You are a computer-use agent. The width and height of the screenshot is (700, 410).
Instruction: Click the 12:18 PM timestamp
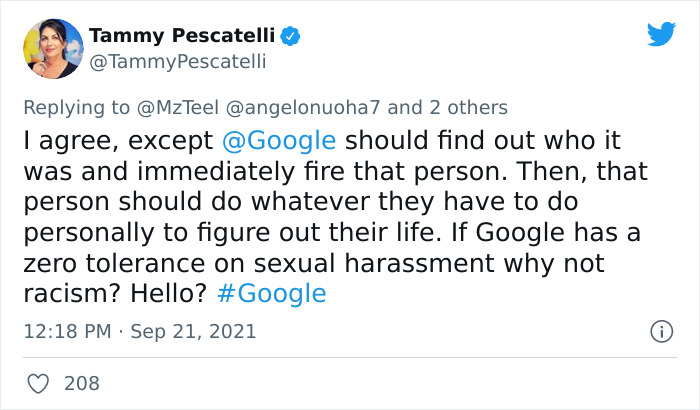(66, 331)
